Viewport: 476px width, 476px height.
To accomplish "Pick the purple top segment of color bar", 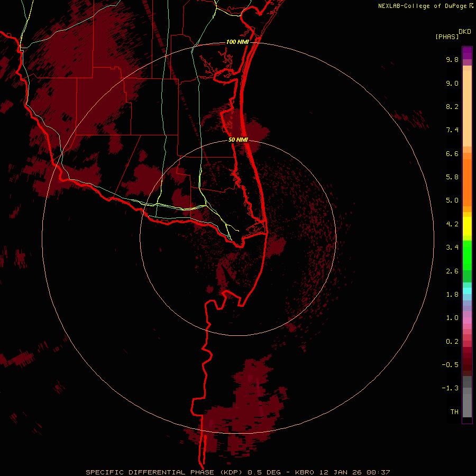I will 467,53.
